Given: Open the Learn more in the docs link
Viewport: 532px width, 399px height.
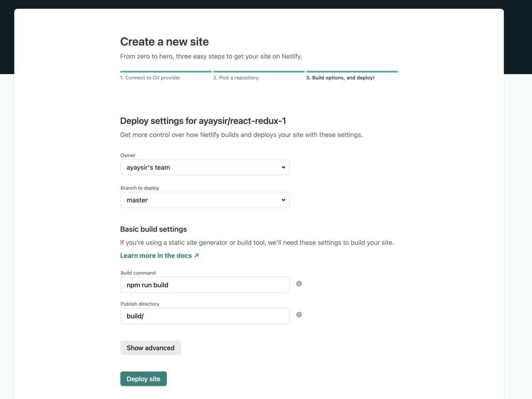Looking at the screenshot, I should coord(156,256).
